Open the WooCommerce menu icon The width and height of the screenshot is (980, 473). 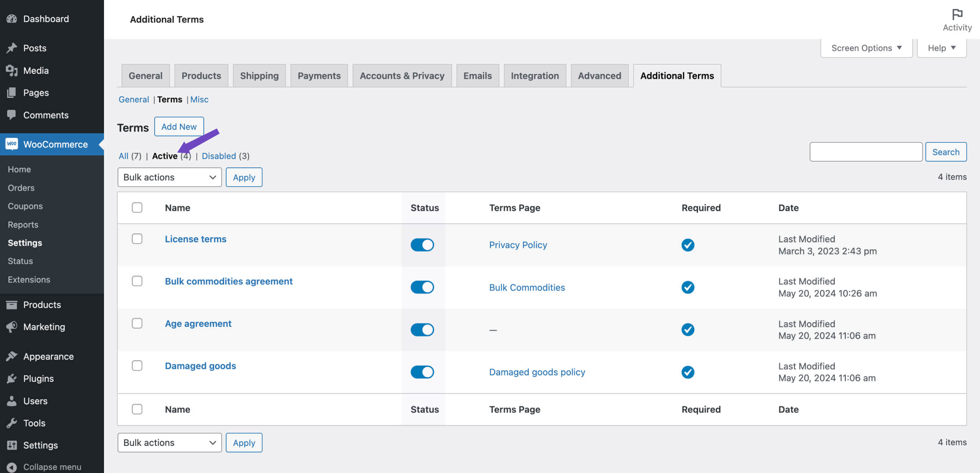coord(12,144)
